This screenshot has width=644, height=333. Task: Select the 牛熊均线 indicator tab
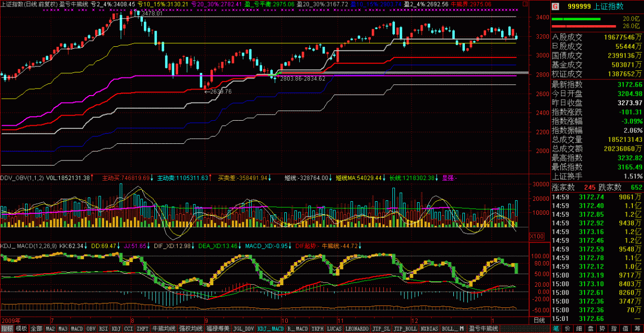163,328
